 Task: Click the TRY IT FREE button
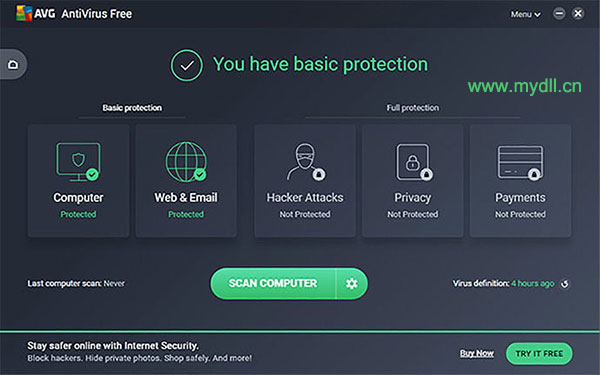[539, 354]
